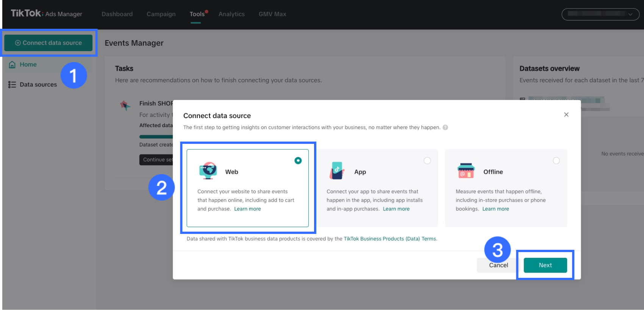Image resolution: width=644 pixels, height=310 pixels.
Task: Close the Connect data source dialog
Action: 566,115
